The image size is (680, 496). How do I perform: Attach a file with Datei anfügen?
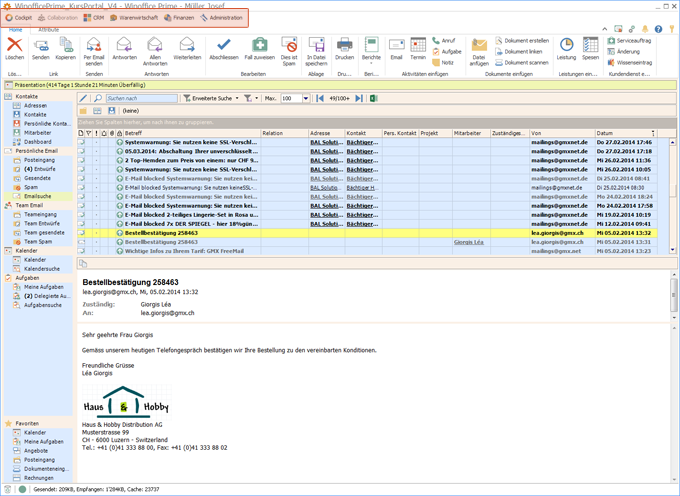tap(479, 51)
